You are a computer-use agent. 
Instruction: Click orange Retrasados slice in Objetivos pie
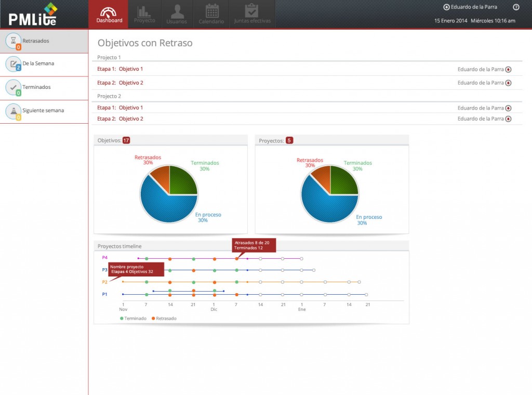(x=163, y=177)
